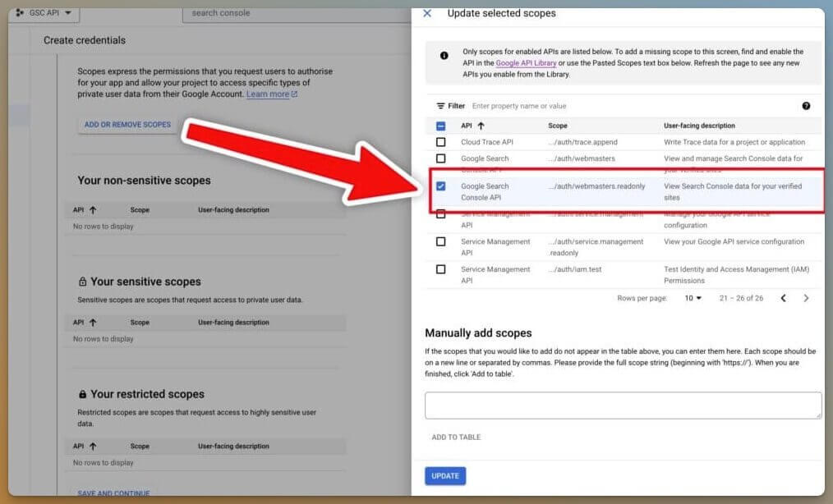Image resolution: width=833 pixels, height=504 pixels.
Task: Sort by API using the arrow in right panel
Action: (481, 126)
